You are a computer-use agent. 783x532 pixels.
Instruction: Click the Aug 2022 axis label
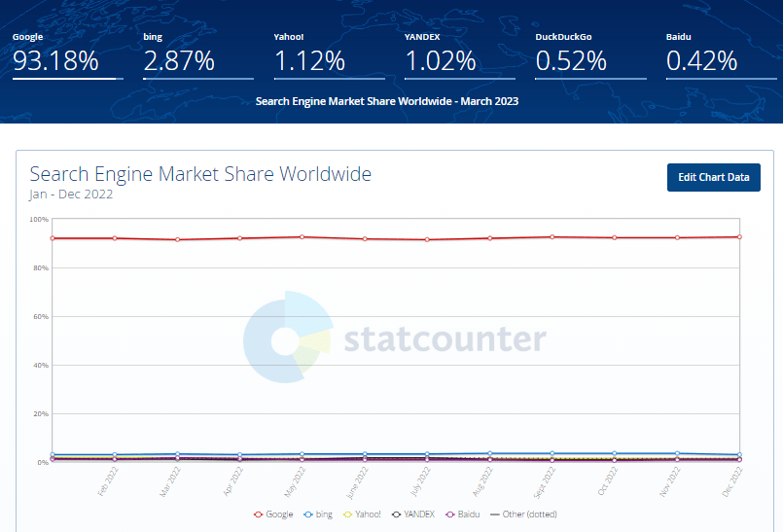(482, 481)
